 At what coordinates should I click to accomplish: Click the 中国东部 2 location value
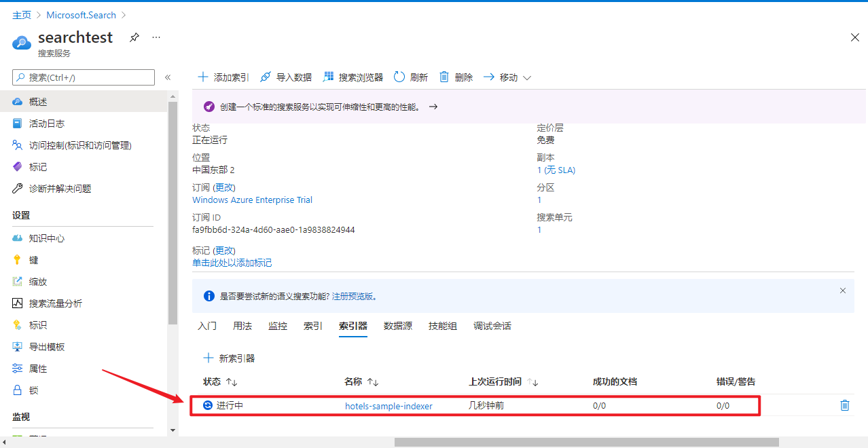click(x=213, y=170)
